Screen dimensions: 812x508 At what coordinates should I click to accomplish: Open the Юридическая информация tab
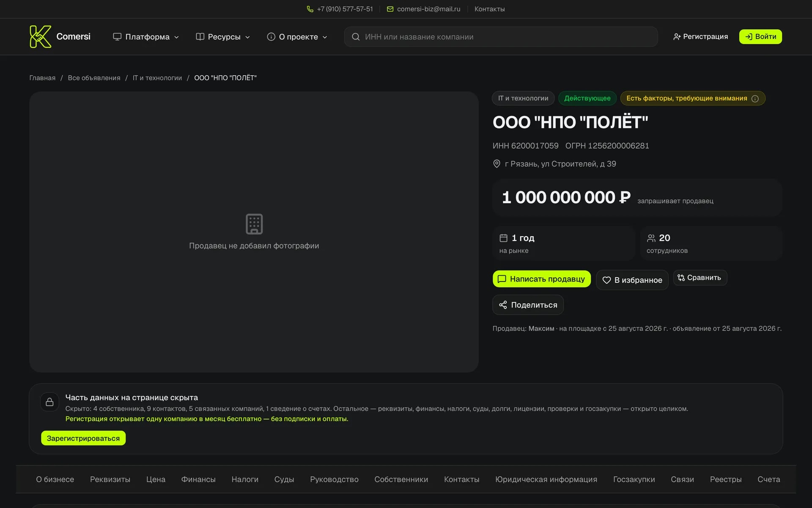pyautogui.click(x=546, y=479)
